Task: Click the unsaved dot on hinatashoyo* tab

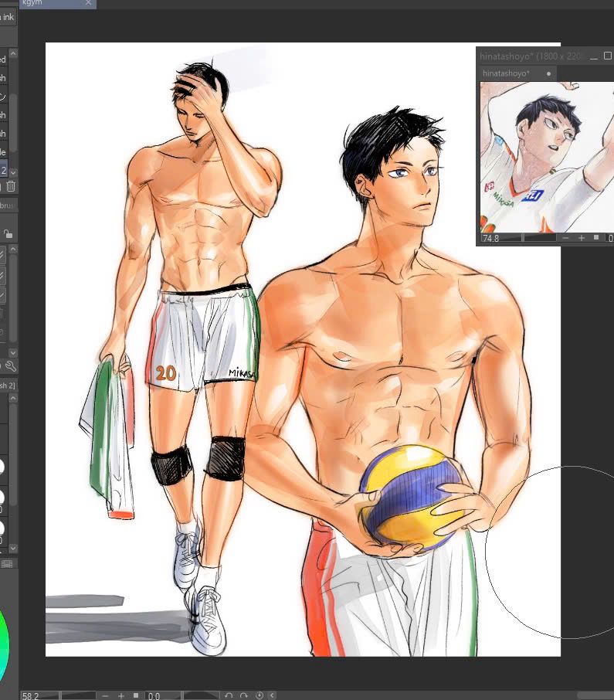Action: [x=548, y=73]
